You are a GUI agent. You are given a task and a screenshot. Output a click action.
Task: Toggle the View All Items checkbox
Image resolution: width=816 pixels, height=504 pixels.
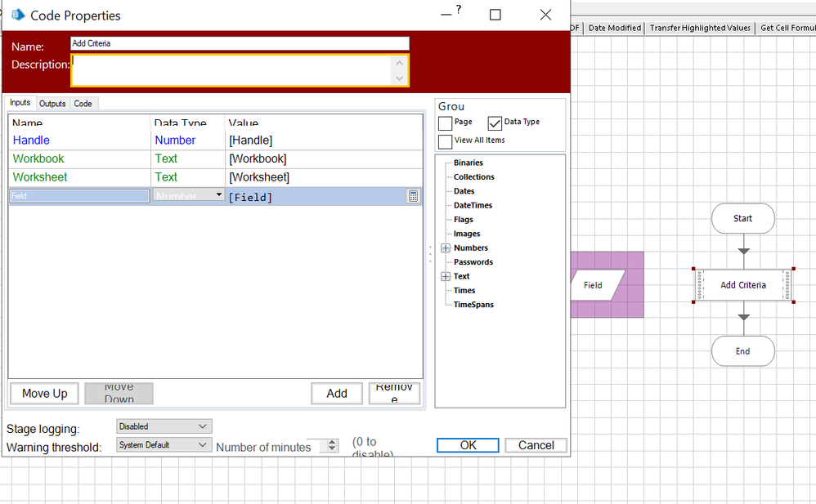[445, 141]
